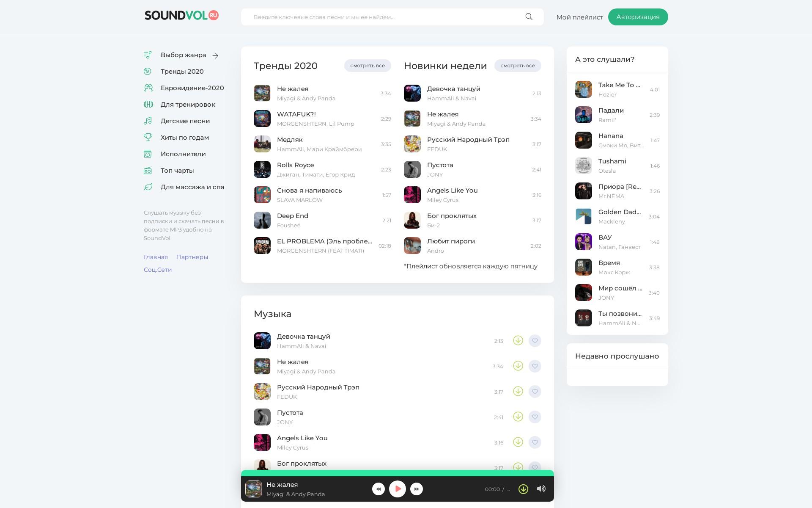The image size is (812, 508).
Task: Click the SoundVol logo
Action: 181,16
